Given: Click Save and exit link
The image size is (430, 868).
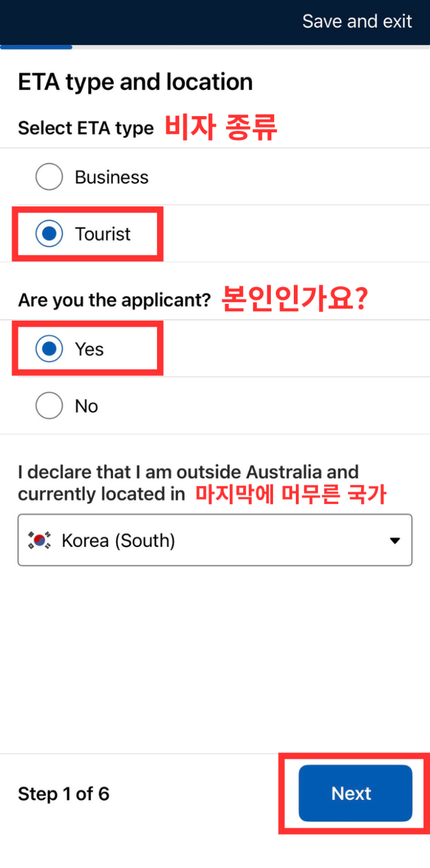Looking at the screenshot, I should tap(357, 21).
